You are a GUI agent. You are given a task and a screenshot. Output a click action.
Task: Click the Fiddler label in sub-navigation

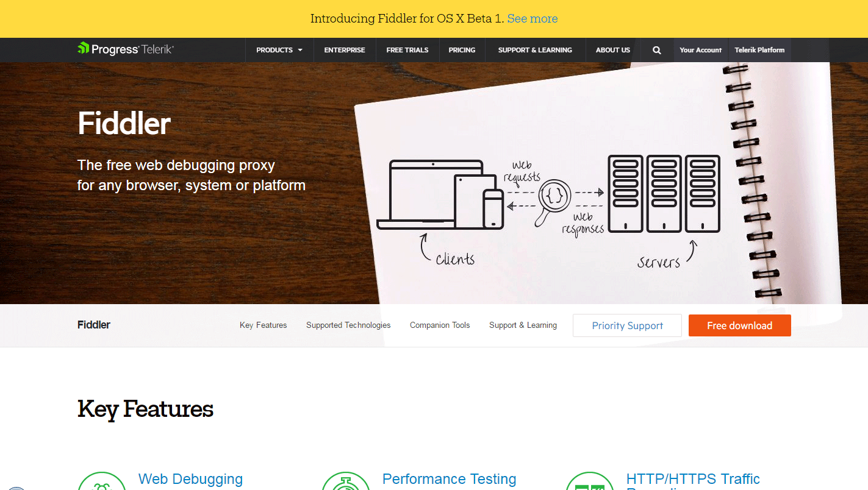(94, 325)
